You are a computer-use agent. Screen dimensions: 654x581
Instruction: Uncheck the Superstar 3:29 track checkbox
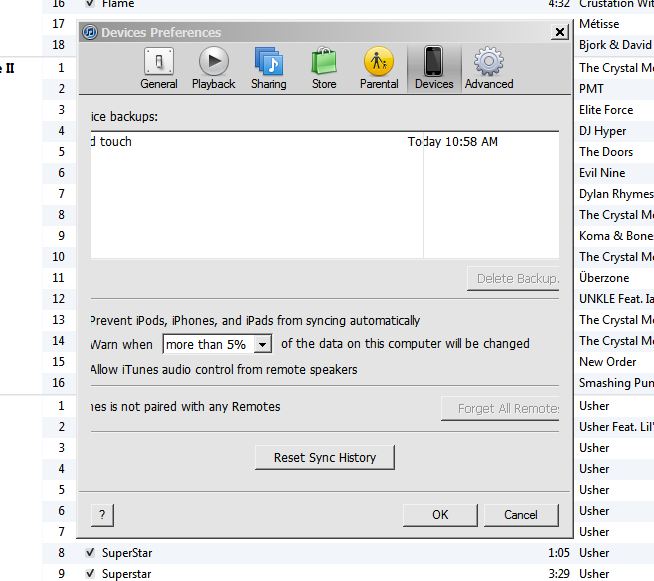click(90, 573)
